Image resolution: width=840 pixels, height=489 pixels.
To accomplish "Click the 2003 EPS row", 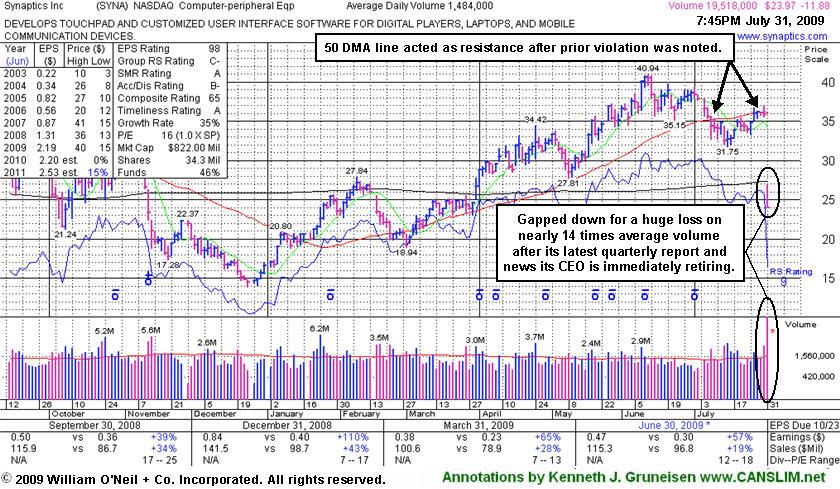I will coord(57,73).
